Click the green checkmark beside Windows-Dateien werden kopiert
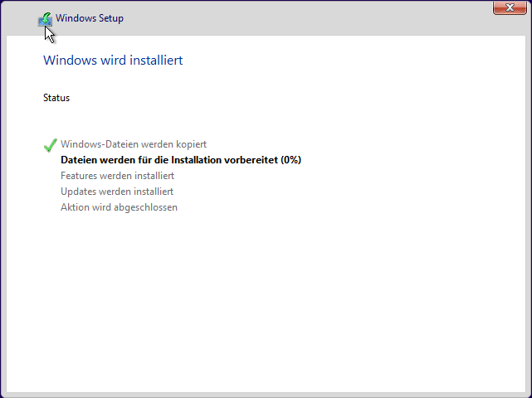 click(51, 145)
